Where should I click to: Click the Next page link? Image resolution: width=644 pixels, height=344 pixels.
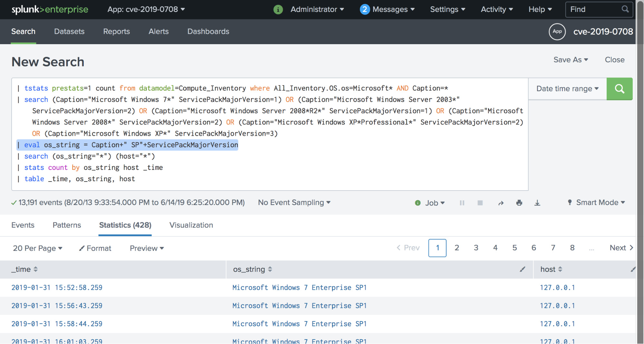[x=622, y=248]
